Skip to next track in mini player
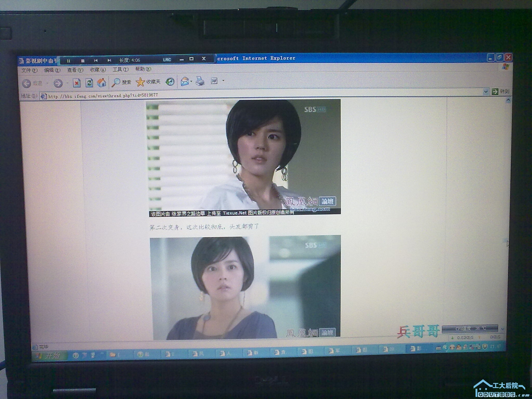Viewport: 532px width, 399px height. click(109, 60)
